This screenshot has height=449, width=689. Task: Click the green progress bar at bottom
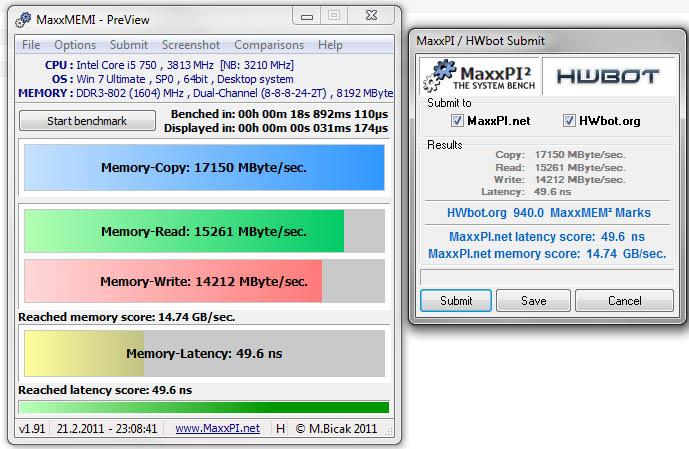[x=204, y=408]
